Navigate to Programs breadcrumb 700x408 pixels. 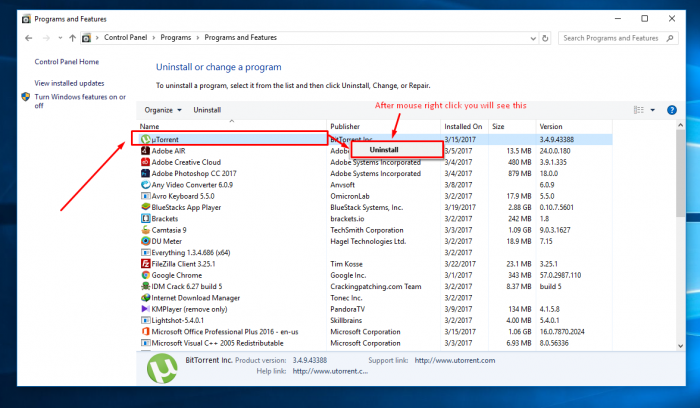[x=175, y=37]
